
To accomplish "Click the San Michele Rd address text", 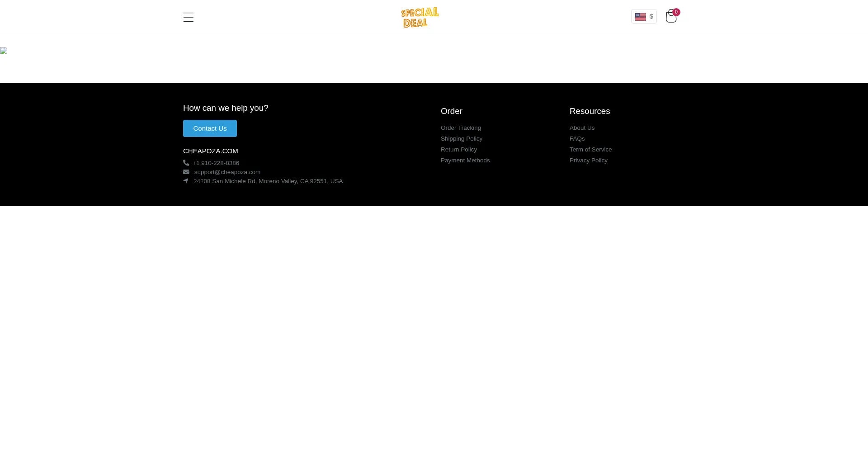I will [268, 181].
